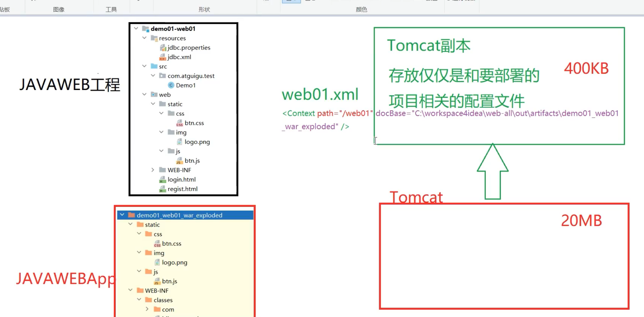
Task: Click the login.html file icon
Action: tap(163, 179)
